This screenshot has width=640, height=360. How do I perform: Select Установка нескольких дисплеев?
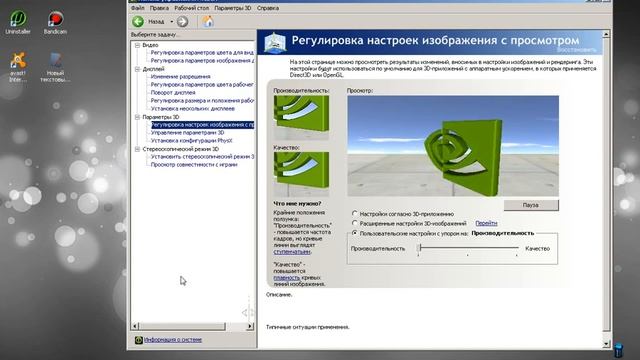tap(193, 109)
